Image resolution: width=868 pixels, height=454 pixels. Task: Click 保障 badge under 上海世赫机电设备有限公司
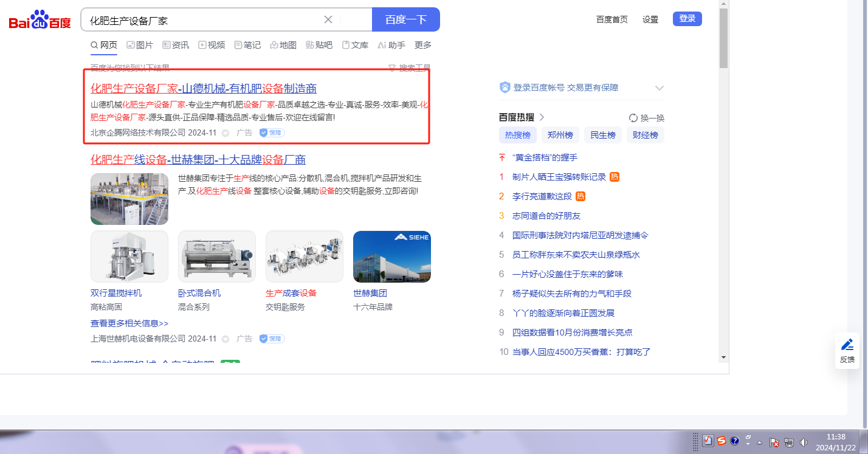click(272, 339)
